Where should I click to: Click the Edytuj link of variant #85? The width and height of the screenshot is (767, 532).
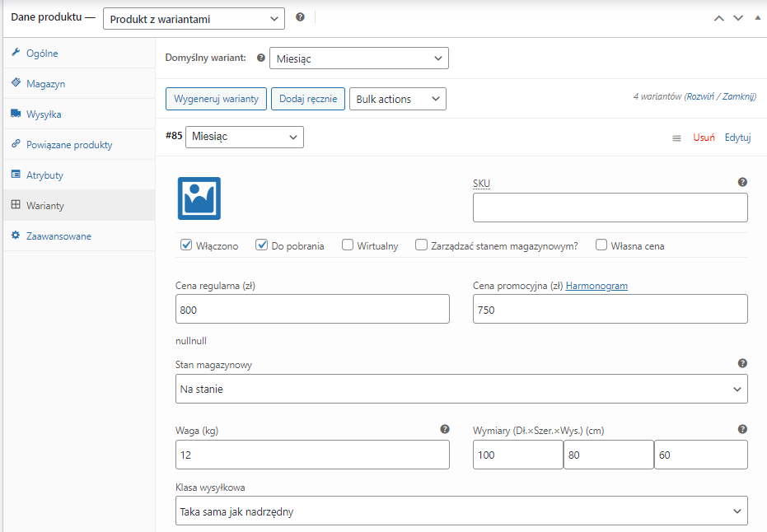pos(737,138)
